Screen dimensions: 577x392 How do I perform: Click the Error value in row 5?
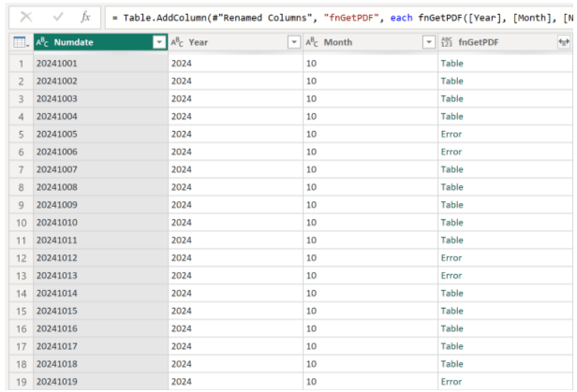coord(451,134)
